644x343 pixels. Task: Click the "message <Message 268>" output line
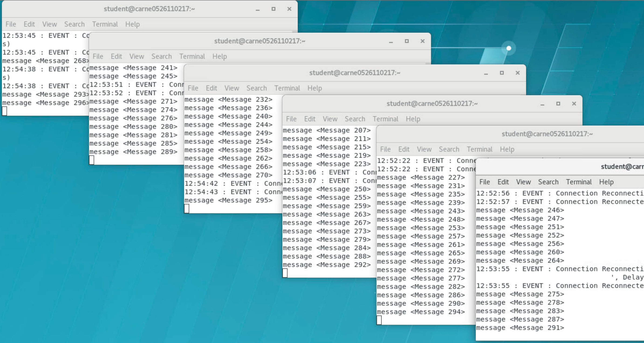pyautogui.click(x=46, y=61)
